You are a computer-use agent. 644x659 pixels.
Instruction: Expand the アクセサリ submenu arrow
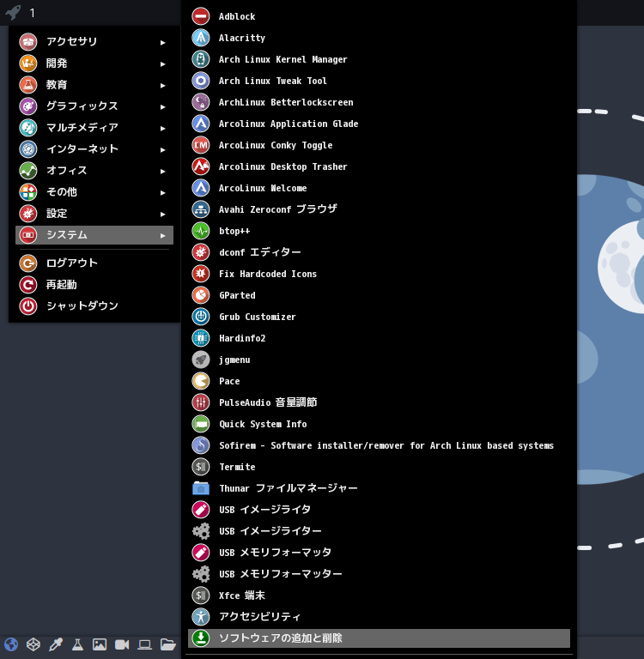(x=162, y=42)
